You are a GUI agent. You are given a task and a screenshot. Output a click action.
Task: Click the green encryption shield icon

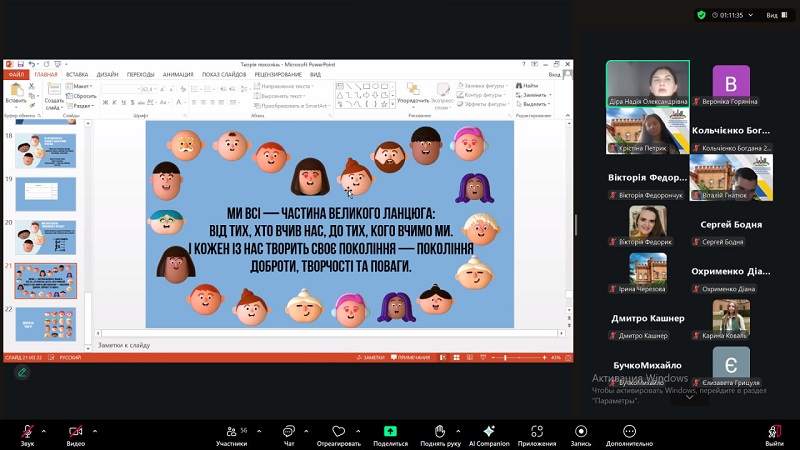click(701, 15)
